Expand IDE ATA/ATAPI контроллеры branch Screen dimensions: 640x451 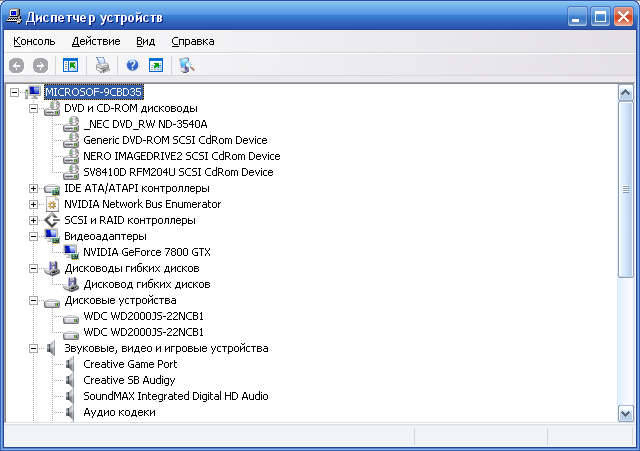click(x=33, y=188)
